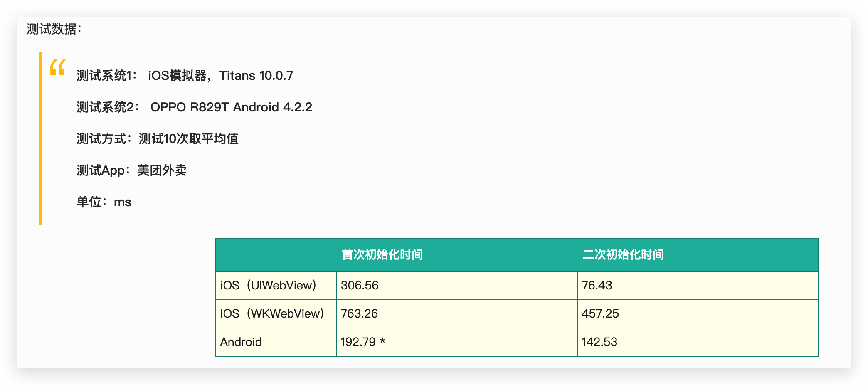This screenshot has height=385, width=868.
Task: Click the 306.56 table cell
Action: pyautogui.click(x=456, y=286)
